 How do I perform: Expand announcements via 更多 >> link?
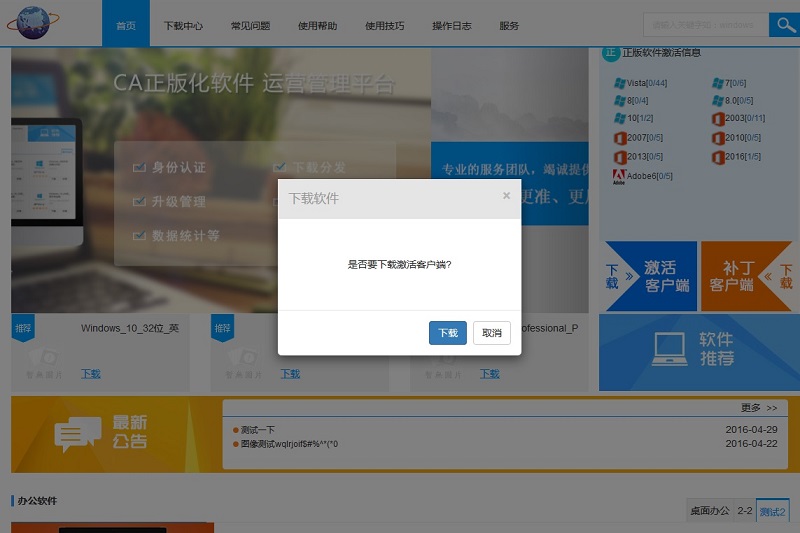coord(758,408)
